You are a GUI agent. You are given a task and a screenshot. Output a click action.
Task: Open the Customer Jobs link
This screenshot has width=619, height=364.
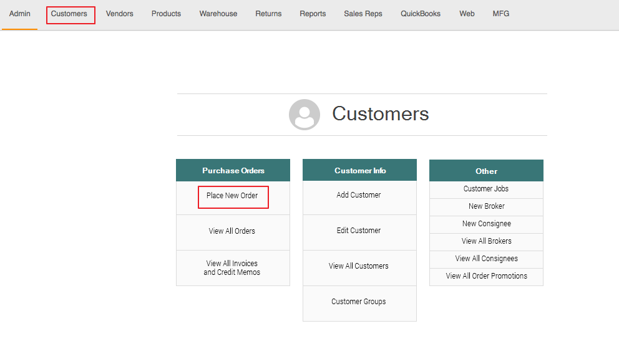(486, 189)
